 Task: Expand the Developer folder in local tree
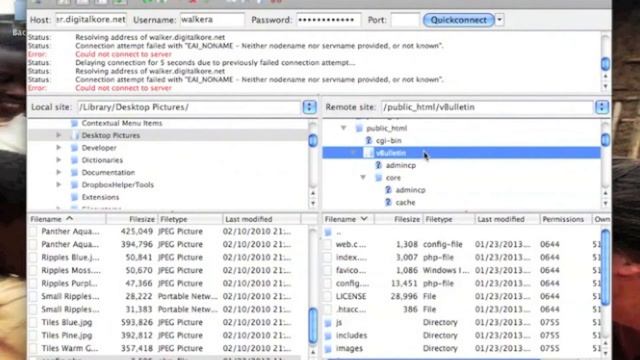coord(59,147)
